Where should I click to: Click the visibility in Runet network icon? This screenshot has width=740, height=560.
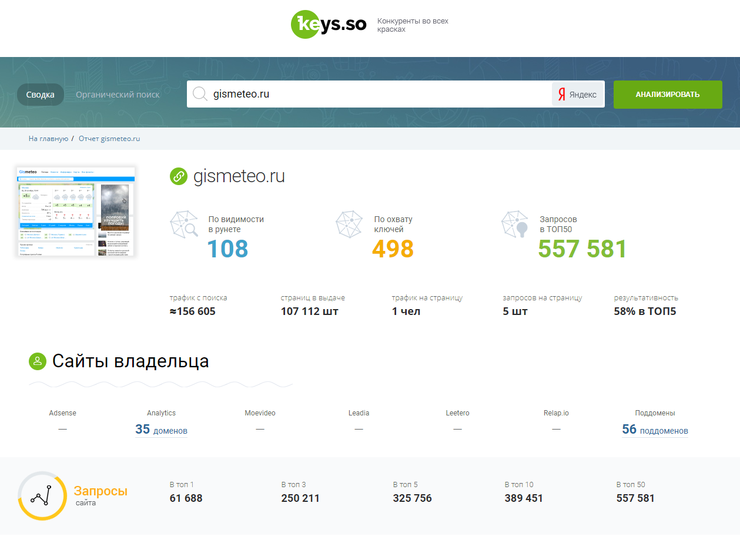tap(184, 224)
